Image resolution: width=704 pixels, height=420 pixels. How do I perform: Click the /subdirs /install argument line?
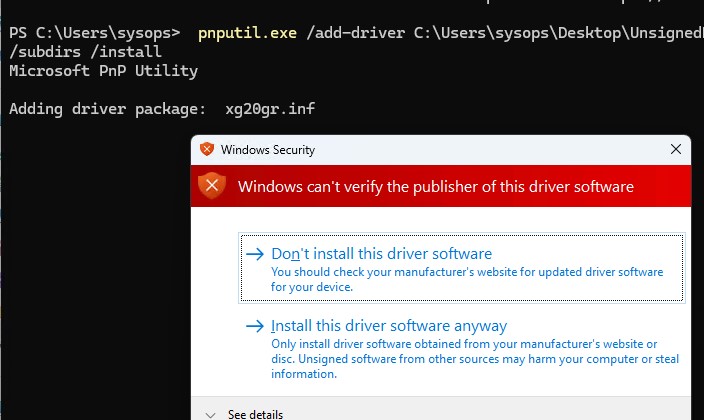(85, 52)
